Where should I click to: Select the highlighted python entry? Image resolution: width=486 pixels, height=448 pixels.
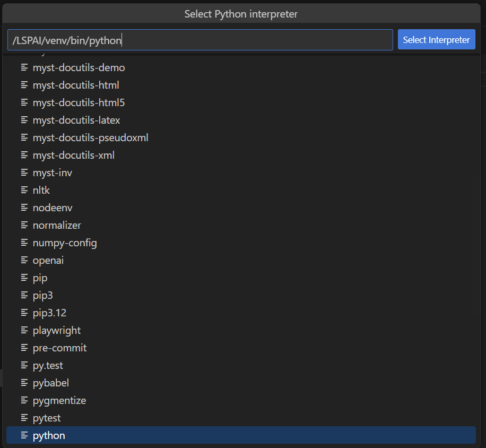48,435
